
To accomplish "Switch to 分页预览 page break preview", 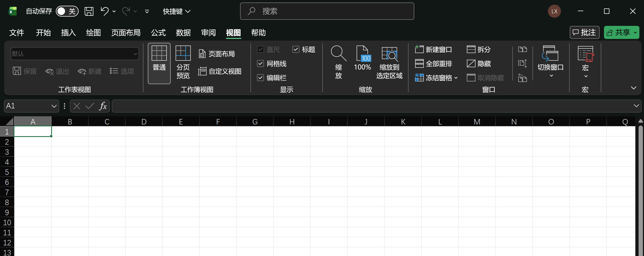I will [x=183, y=63].
